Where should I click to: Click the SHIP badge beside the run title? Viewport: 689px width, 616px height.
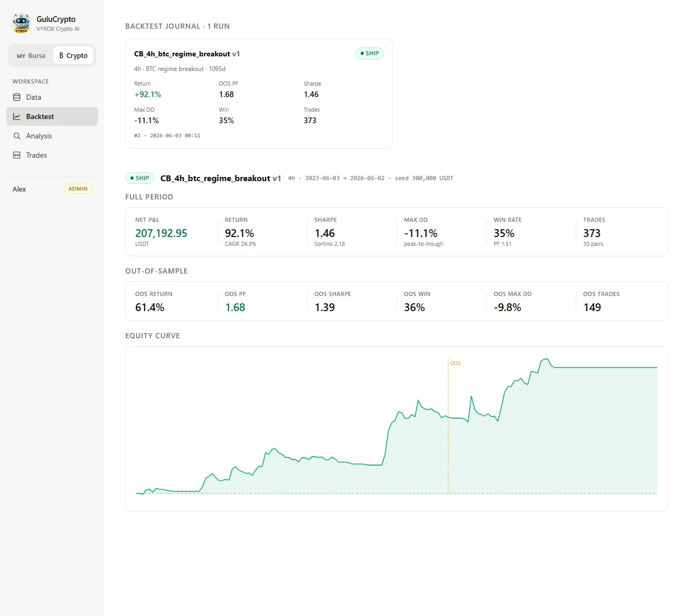tap(139, 178)
